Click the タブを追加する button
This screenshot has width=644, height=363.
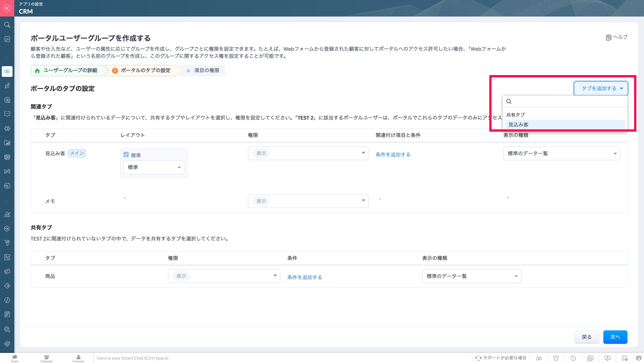tap(600, 88)
